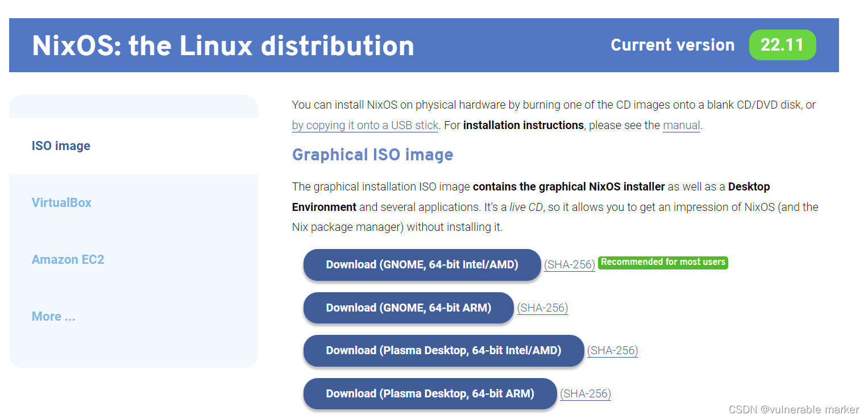868x419 pixels.
Task: Follow the USB stick copying instructions link
Action: (364, 125)
